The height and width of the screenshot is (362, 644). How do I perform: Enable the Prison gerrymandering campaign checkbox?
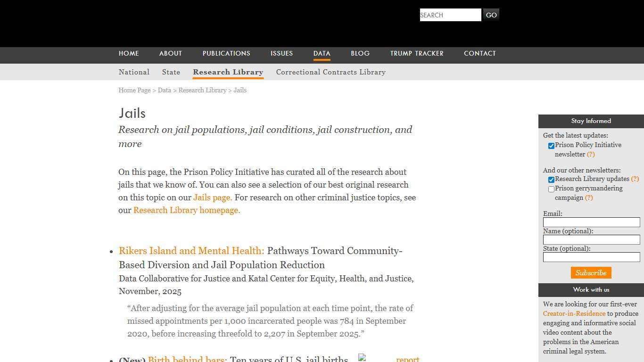pos(551,189)
